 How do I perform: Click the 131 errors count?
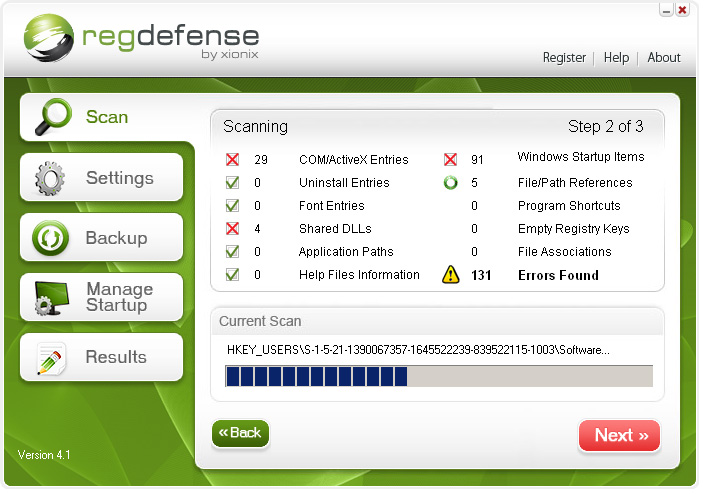[x=481, y=275]
